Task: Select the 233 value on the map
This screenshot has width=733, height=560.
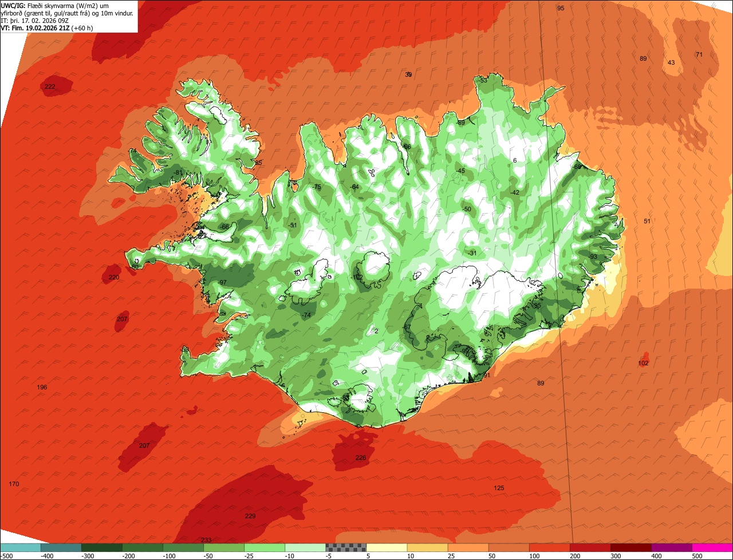Action: coord(206,540)
